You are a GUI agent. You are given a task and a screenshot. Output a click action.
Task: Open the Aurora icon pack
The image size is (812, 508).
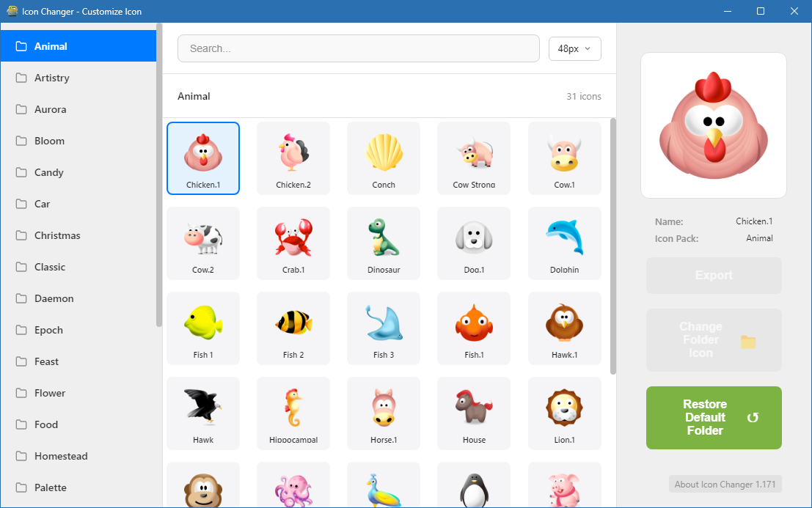tap(78, 109)
